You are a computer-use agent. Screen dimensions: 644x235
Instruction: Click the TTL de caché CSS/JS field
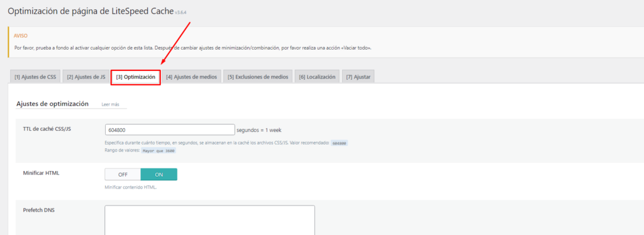(x=170, y=129)
